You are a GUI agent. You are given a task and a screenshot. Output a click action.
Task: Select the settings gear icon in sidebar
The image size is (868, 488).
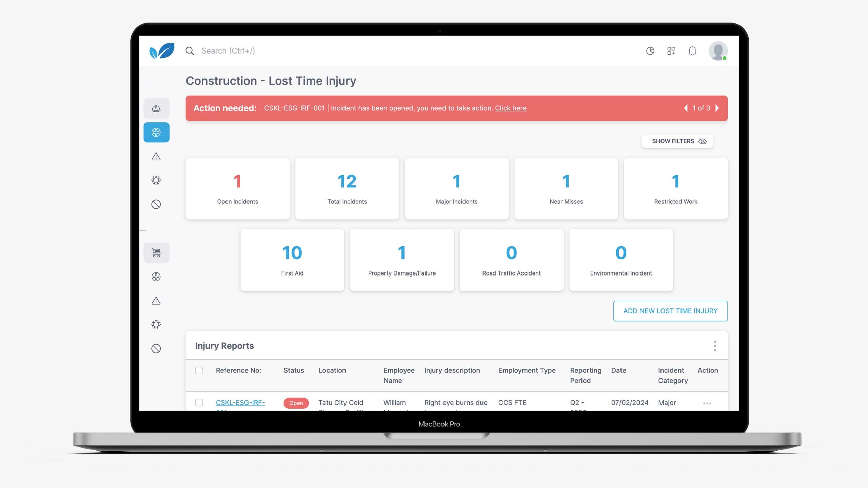(x=156, y=180)
